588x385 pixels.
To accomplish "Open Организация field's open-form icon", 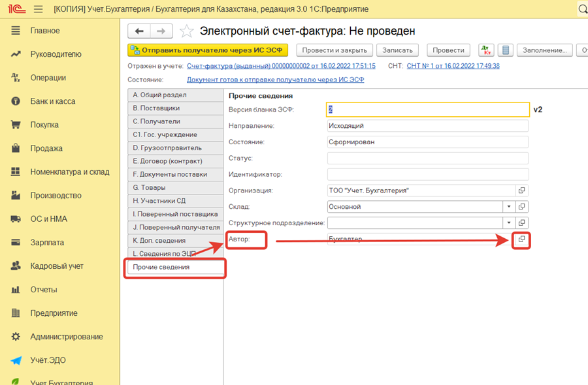I will 521,191.
